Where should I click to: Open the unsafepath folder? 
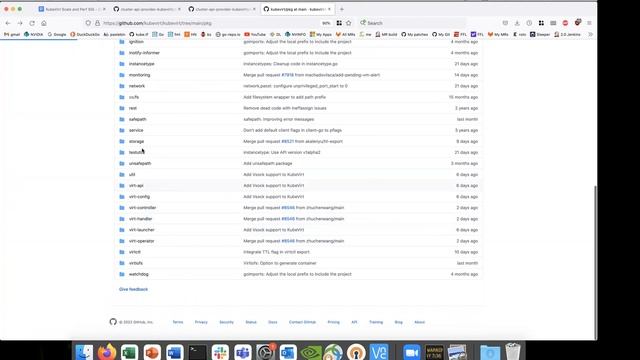[x=140, y=163]
